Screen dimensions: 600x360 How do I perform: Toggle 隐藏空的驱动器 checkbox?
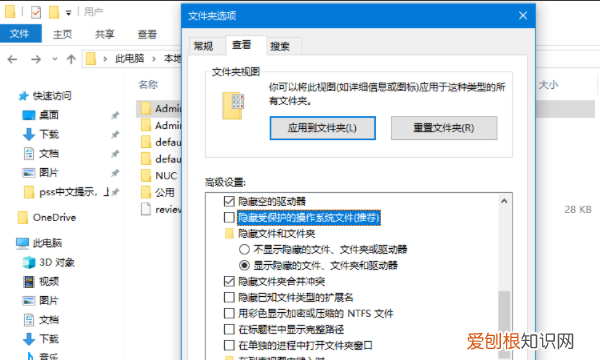click(229, 201)
